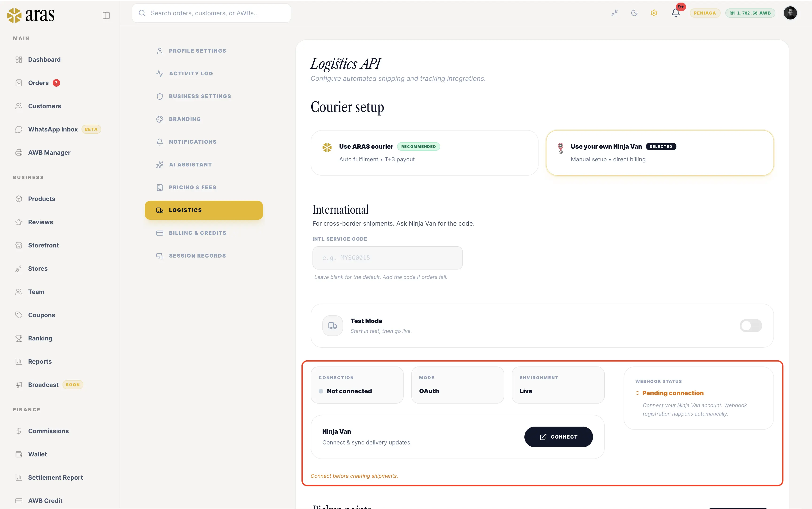The width and height of the screenshot is (812, 509).
Task: Open the Profile Settings tab
Action: (x=204, y=51)
